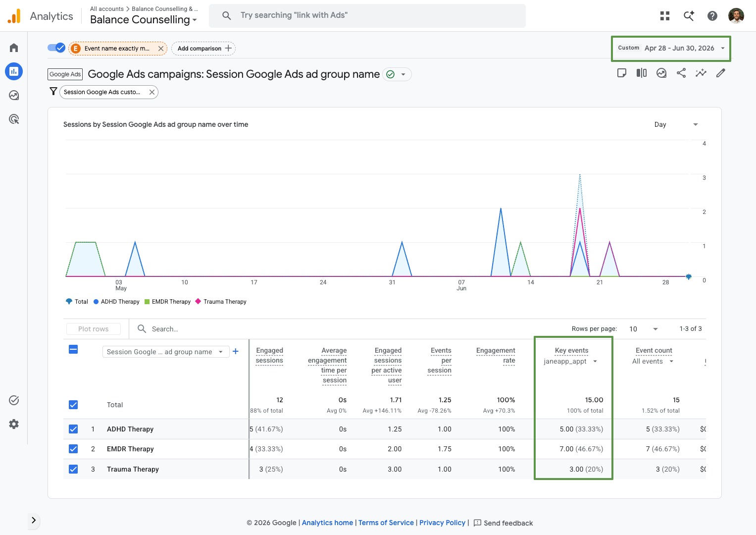Open the AI insights search sparkle icon
The width and height of the screenshot is (756, 535).
click(689, 16)
